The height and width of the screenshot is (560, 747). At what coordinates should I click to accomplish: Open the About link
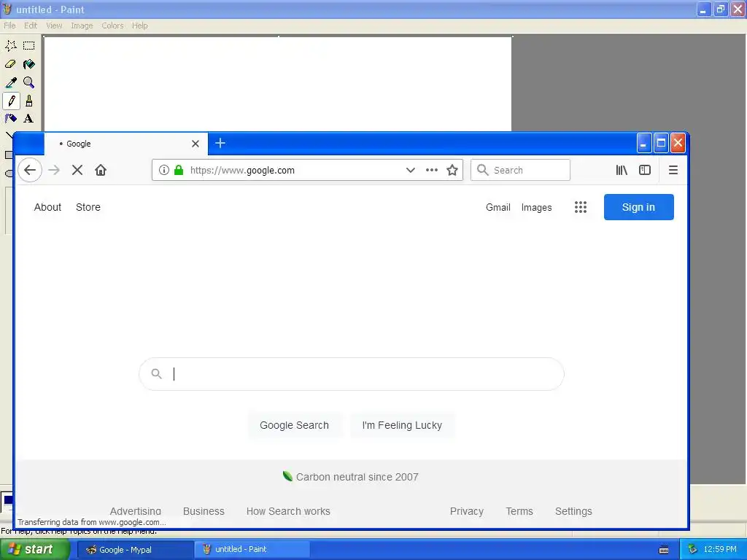47,207
